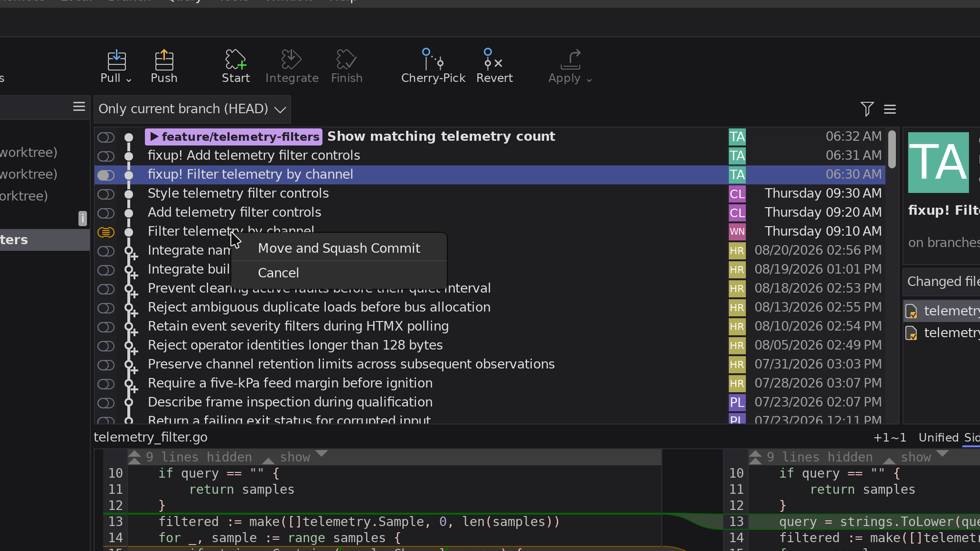Toggle marker for 'Reject ambiguous duplicate loads' commit
This screenshot has height=551, width=980.
pyautogui.click(x=106, y=308)
